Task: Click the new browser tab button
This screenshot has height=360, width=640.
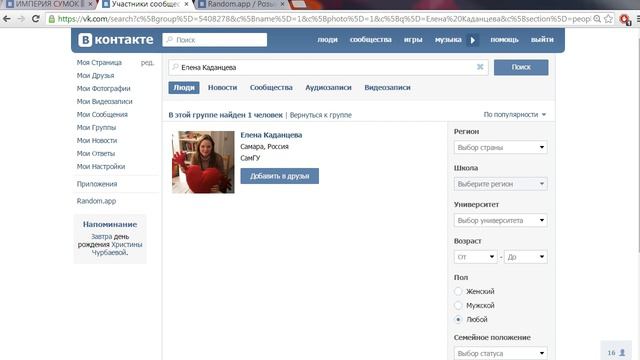Action: point(299,4)
